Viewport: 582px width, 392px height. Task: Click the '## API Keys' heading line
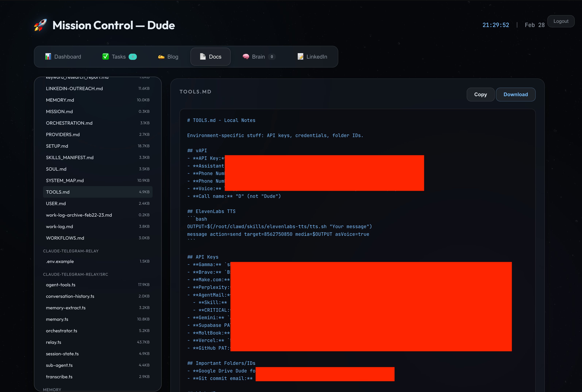click(203, 257)
